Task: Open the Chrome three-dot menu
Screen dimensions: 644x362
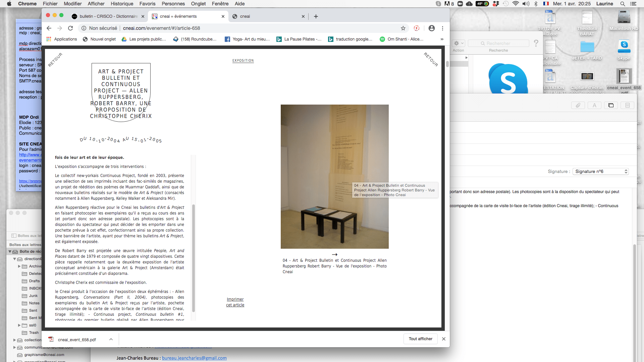Action: (x=442, y=28)
